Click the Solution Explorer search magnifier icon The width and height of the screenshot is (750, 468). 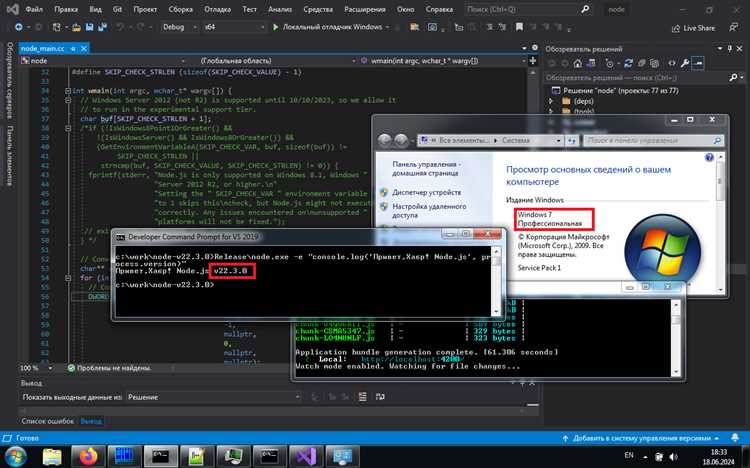click(733, 78)
